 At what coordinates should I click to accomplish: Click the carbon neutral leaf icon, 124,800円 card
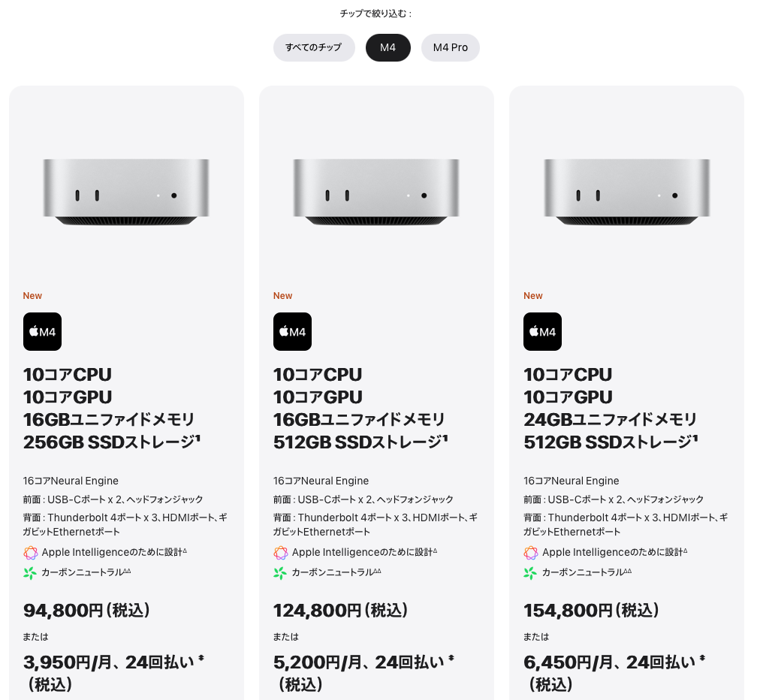pos(280,573)
